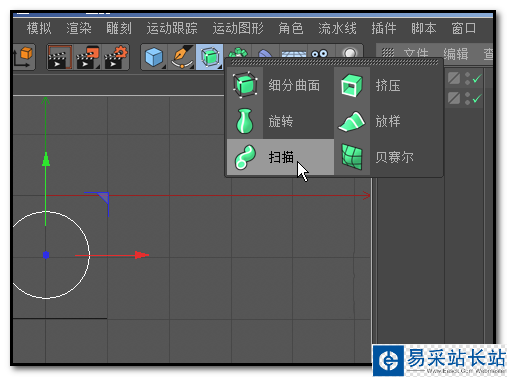Screen dimensions: 507x377
Task: Click the floor environment toolbar icon
Action: point(294,54)
